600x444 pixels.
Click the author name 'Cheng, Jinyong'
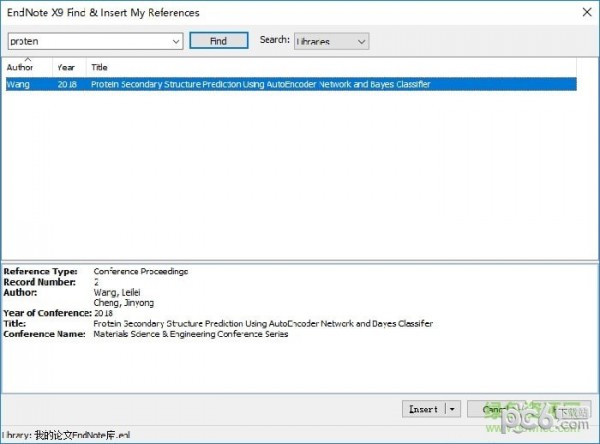[124, 303]
